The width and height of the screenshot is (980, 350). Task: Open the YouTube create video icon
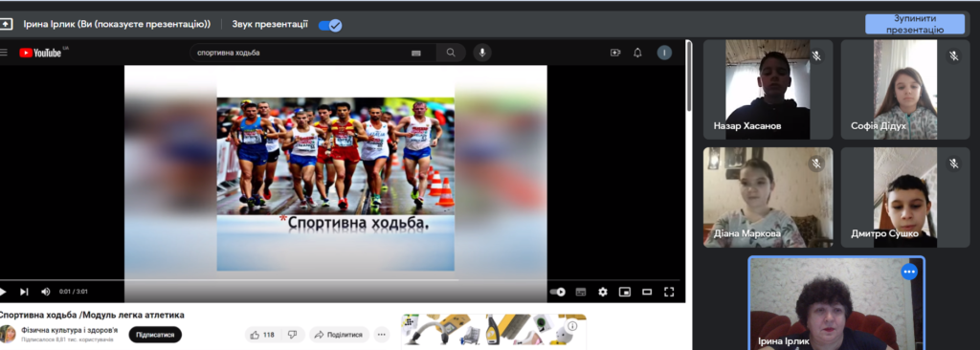click(x=615, y=53)
